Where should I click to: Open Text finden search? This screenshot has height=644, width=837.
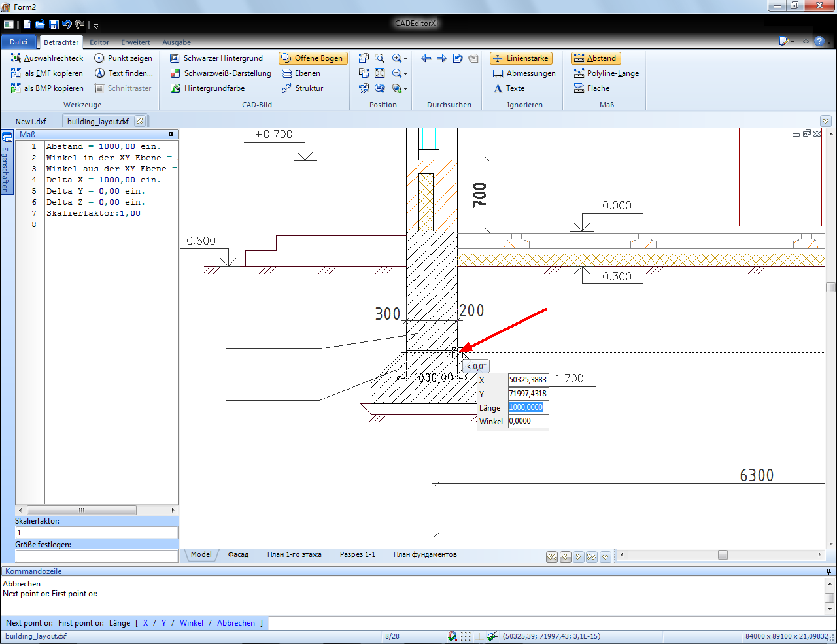[124, 73]
